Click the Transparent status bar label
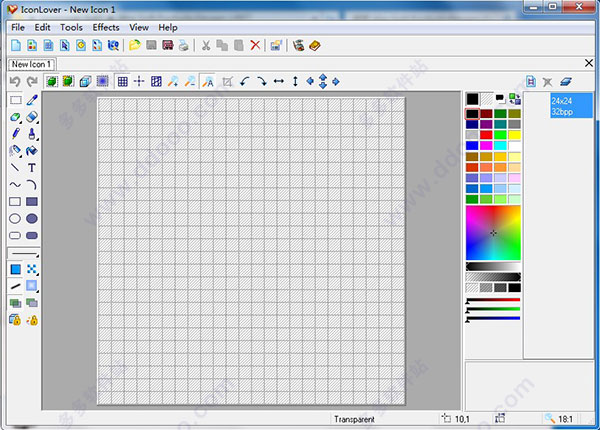Viewport: 600px width, 430px height. tap(354, 419)
